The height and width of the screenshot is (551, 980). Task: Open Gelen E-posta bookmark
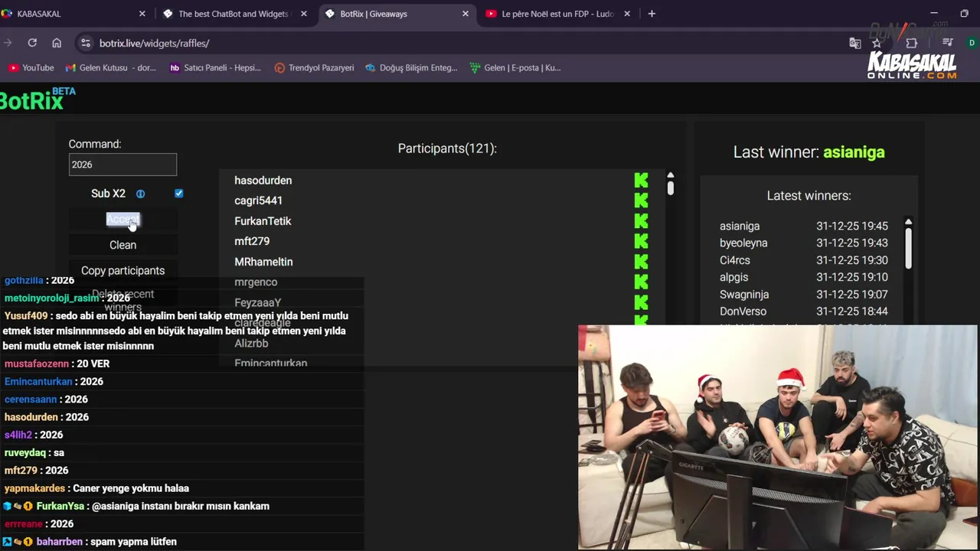click(515, 67)
